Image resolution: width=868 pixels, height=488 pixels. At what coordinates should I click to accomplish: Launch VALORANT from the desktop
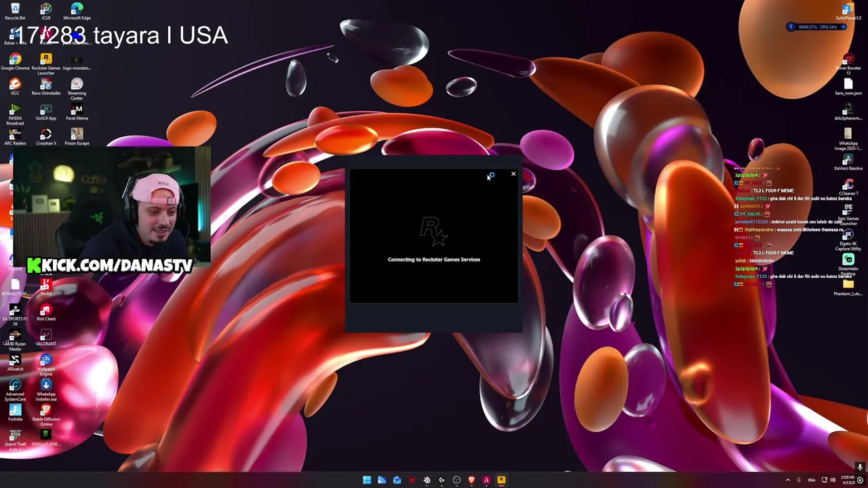[46, 338]
